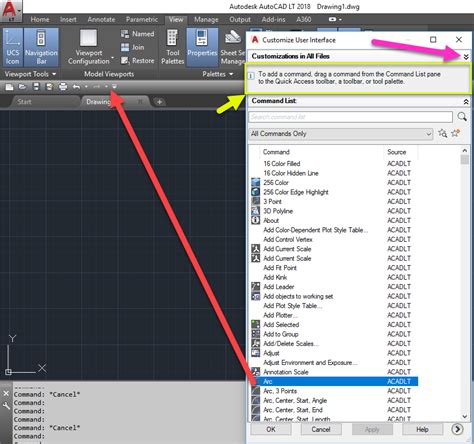Select Add objects to working set
474x444 pixels.
334,296
